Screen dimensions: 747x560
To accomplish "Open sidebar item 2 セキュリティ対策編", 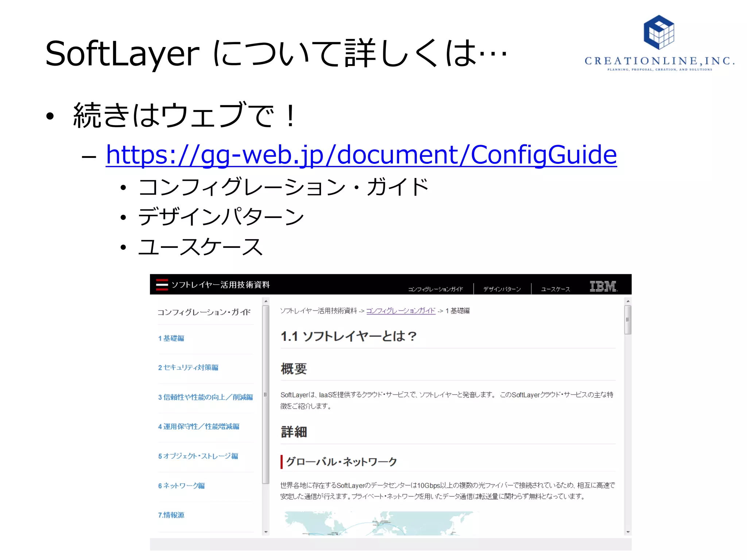I will [x=188, y=367].
